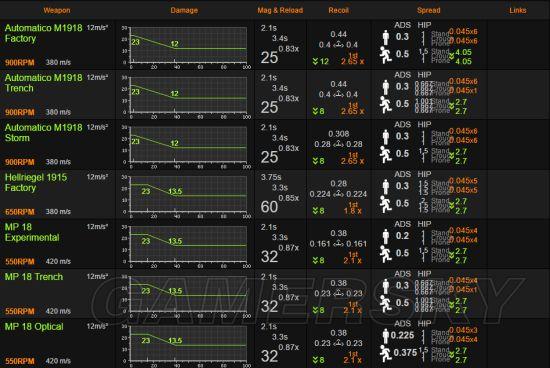
Task: Click running soldier icon in Automatico M1918 Storm row
Action: 385,155
